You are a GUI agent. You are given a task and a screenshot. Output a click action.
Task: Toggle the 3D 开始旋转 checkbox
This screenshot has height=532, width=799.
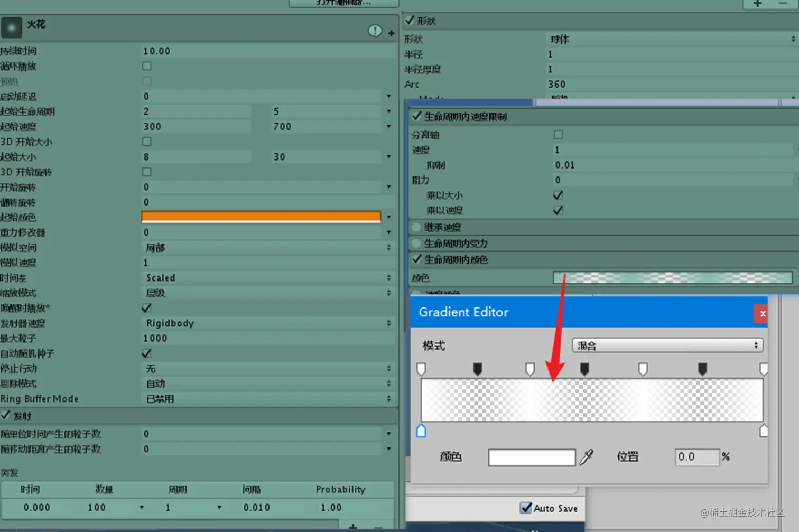tap(147, 172)
